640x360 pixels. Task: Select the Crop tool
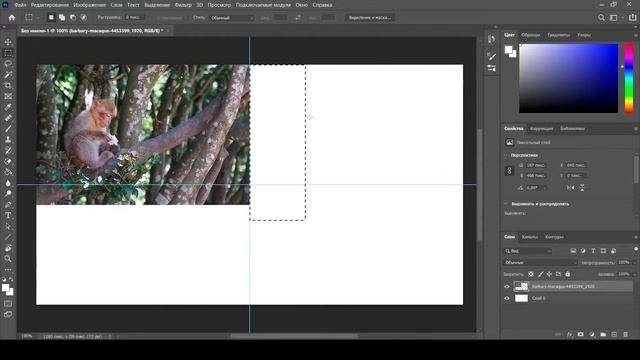(x=8, y=85)
